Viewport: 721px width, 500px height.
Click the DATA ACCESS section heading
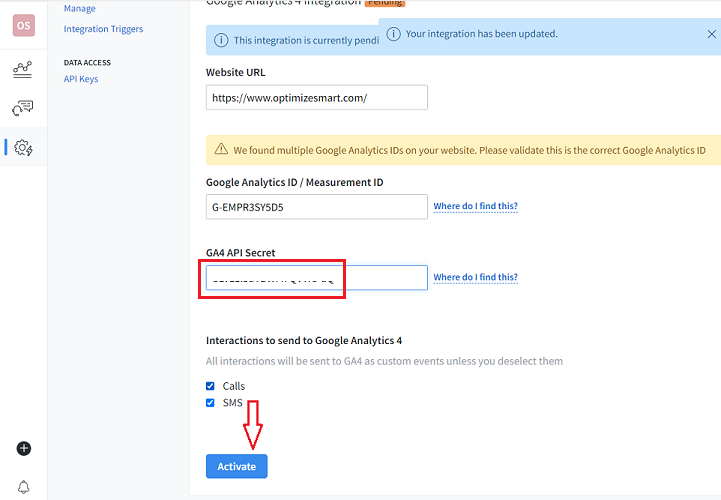point(87,63)
